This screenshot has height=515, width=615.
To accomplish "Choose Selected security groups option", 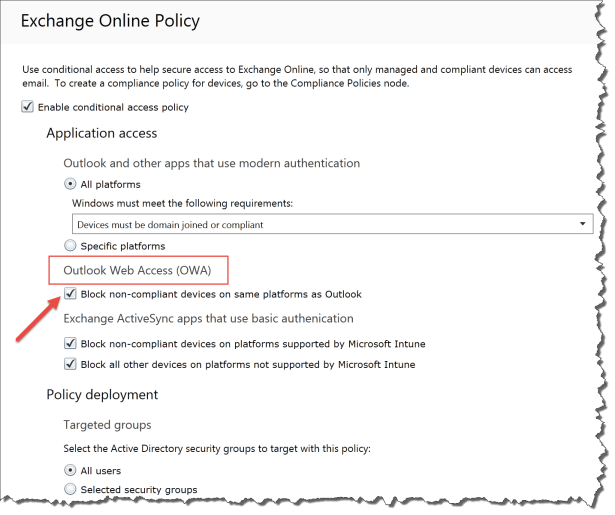I will [x=70, y=489].
